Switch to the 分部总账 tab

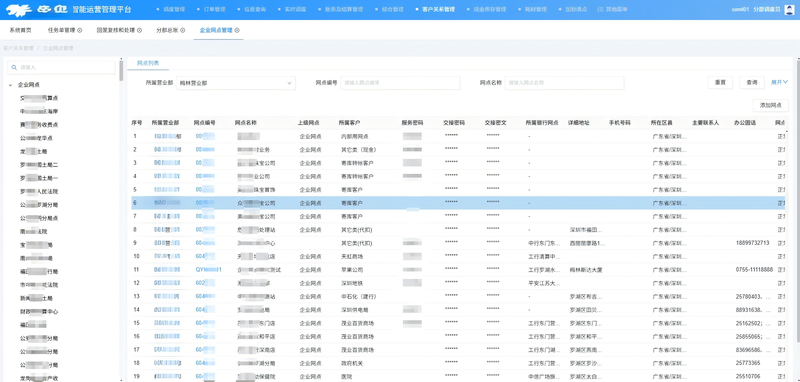pyautogui.click(x=167, y=30)
